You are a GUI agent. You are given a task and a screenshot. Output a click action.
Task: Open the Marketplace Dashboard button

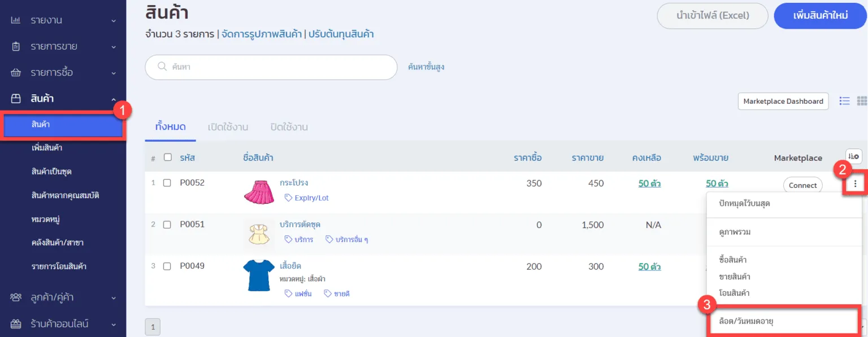pyautogui.click(x=783, y=101)
